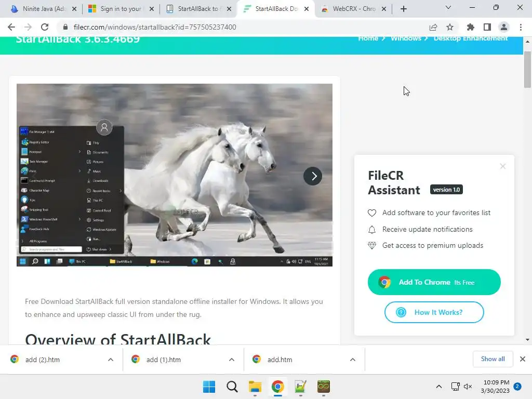Viewport: 532px width, 399px height.
Task: Open the notification badge showing 2
Action: 517,387
